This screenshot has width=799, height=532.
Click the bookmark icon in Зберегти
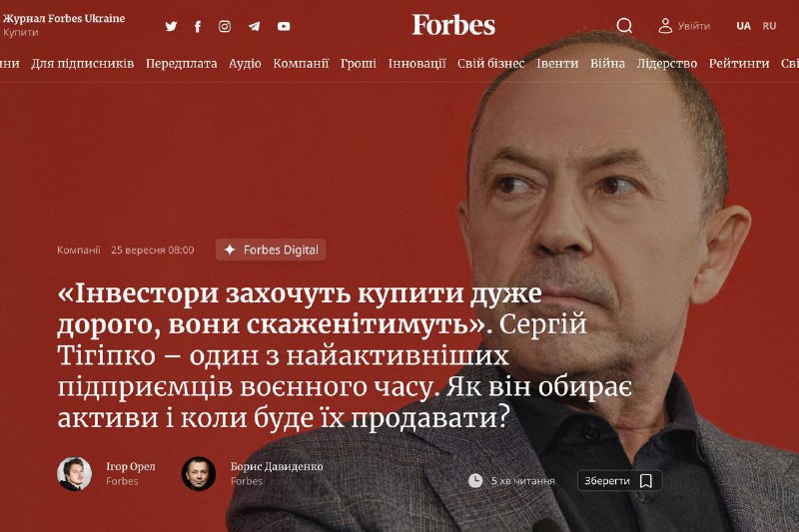(x=646, y=480)
